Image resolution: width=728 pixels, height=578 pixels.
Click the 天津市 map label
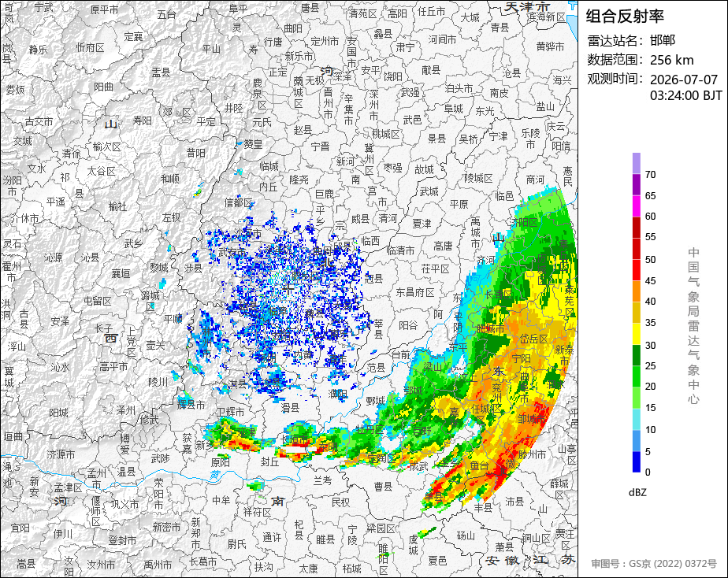pos(527,6)
